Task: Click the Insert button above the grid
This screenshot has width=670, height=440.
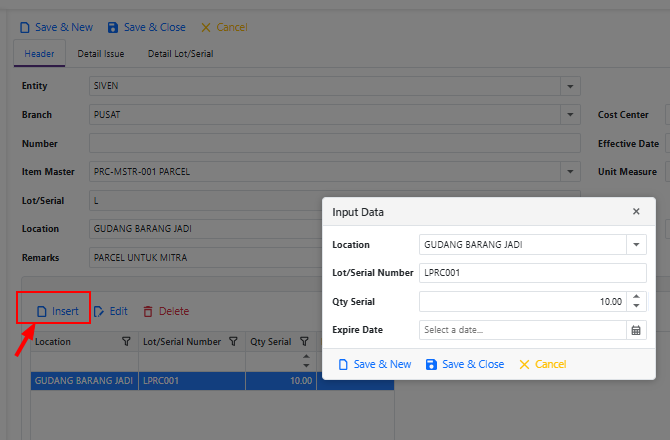Action: tap(58, 311)
